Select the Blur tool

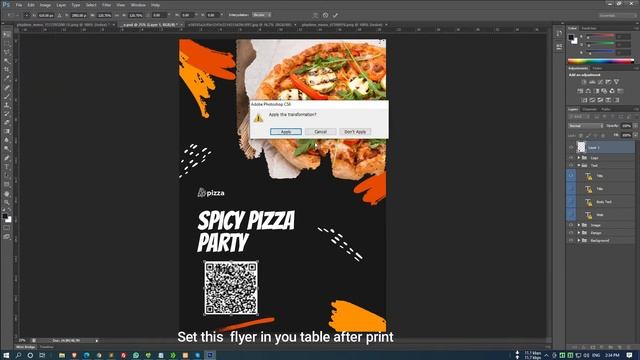click(x=7, y=140)
